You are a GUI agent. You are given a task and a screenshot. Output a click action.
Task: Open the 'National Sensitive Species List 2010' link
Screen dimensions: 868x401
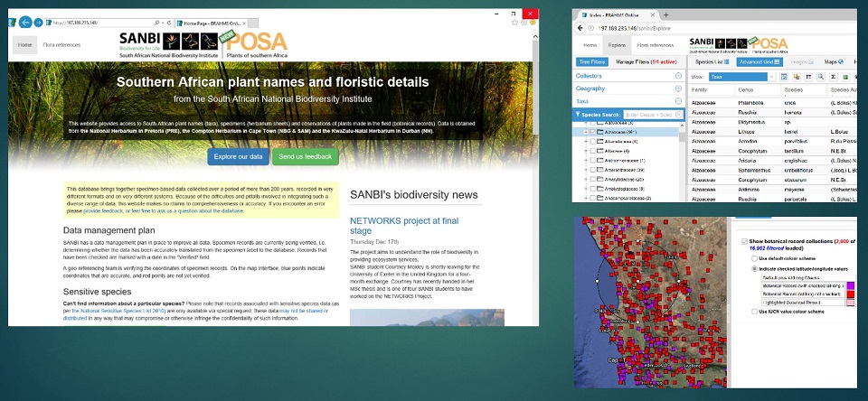[x=118, y=312]
